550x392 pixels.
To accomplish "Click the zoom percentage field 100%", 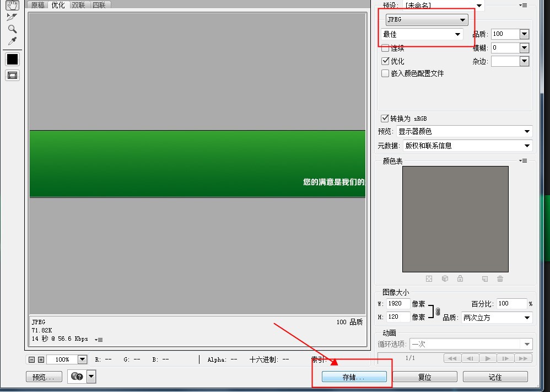I will (x=62, y=359).
